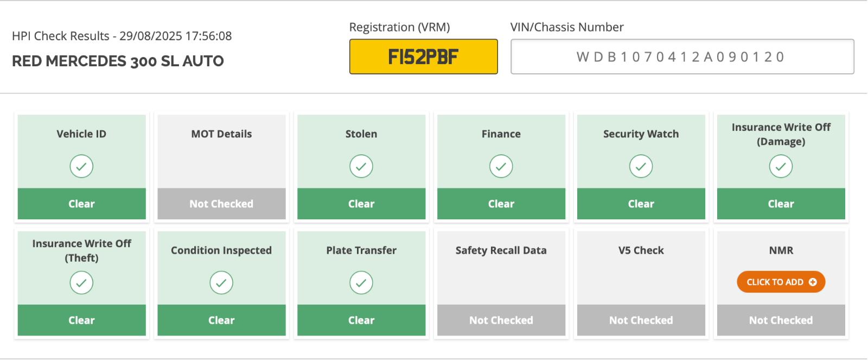Screen dimensions: 868x361
Task: Click the Finance checkmark icon
Action: coord(501,166)
